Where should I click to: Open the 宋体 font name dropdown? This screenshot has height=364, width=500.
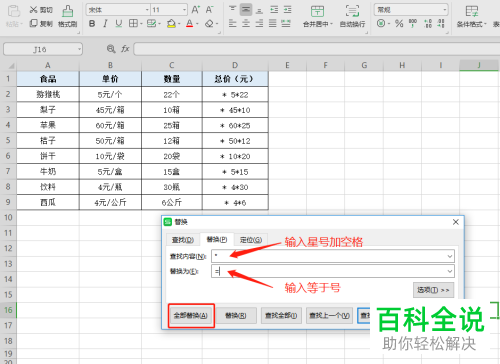coord(147,10)
